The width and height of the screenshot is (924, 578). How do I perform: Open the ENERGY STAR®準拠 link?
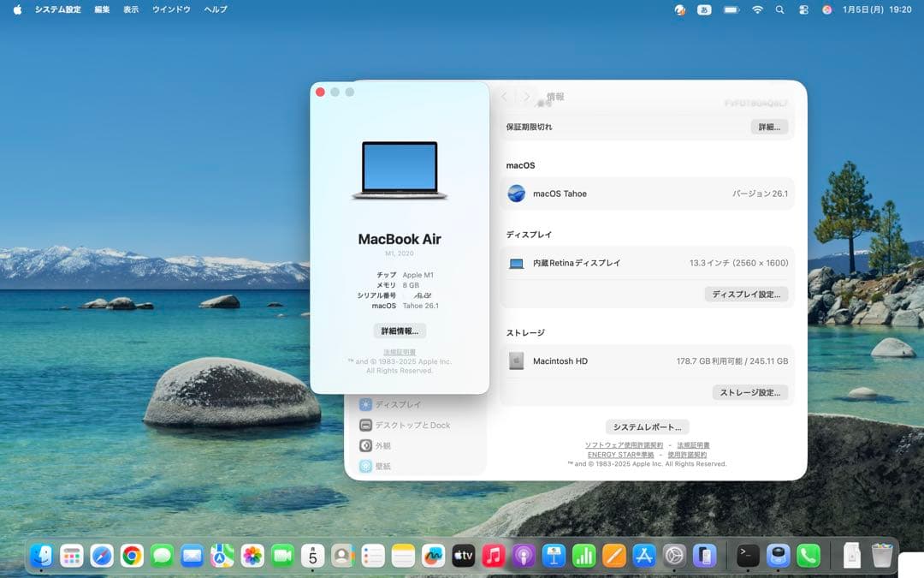click(x=620, y=455)
